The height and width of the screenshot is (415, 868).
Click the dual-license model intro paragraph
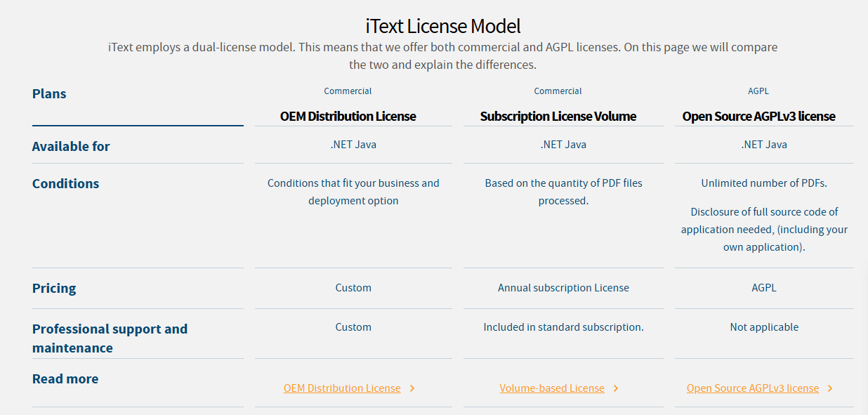(x=443, y=56)
